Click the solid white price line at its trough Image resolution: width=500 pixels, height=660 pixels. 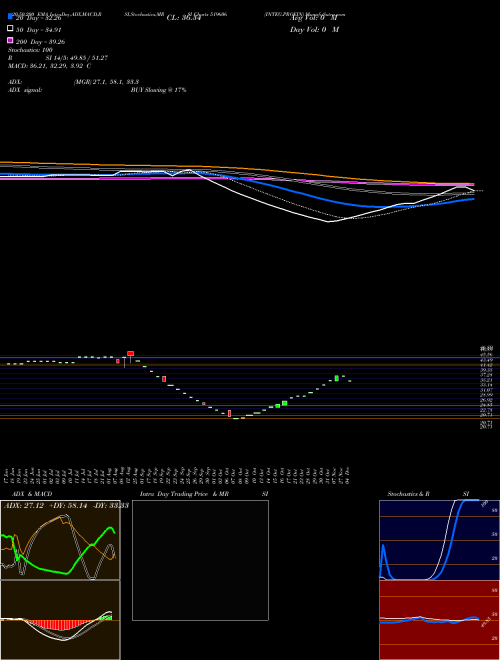click(329, 221)
